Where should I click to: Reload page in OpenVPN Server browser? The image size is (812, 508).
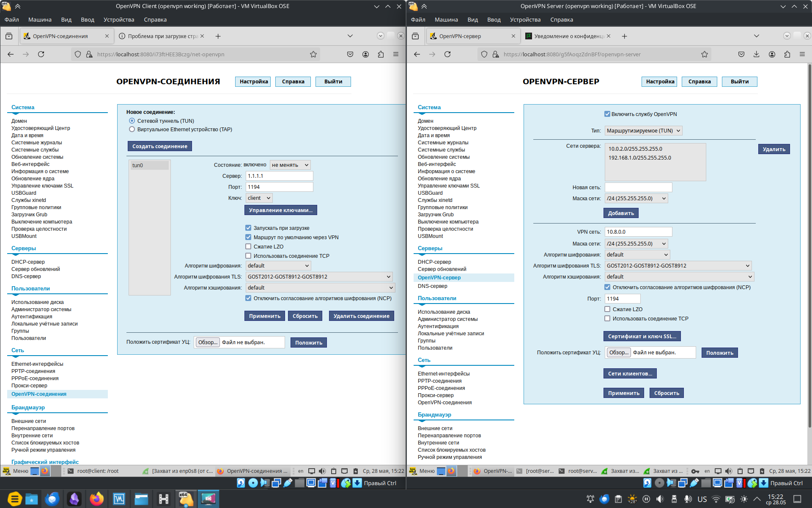pyautogui.click(x=447, y=54)
